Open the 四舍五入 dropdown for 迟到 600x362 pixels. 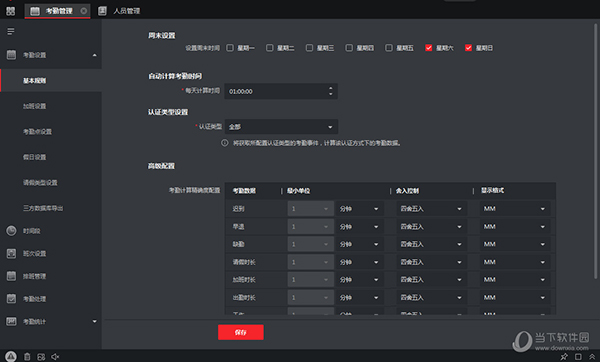[x=431, y=209]
